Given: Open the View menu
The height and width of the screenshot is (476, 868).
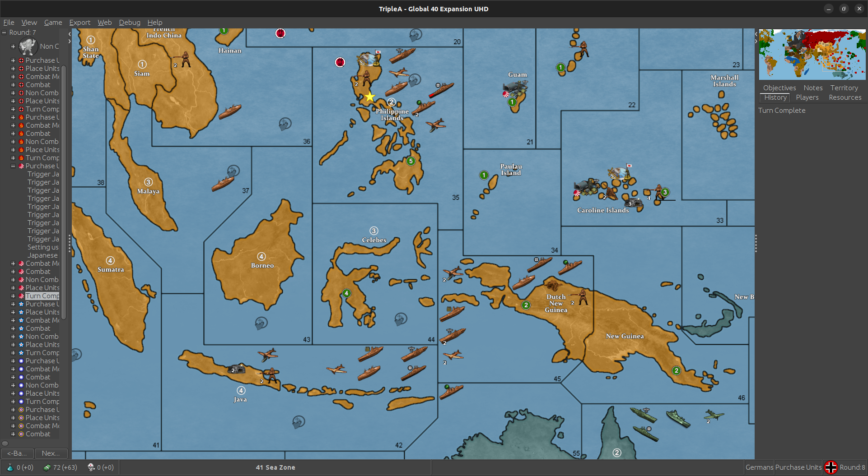Looking at the screenshot, I should [x=29, y=22].
